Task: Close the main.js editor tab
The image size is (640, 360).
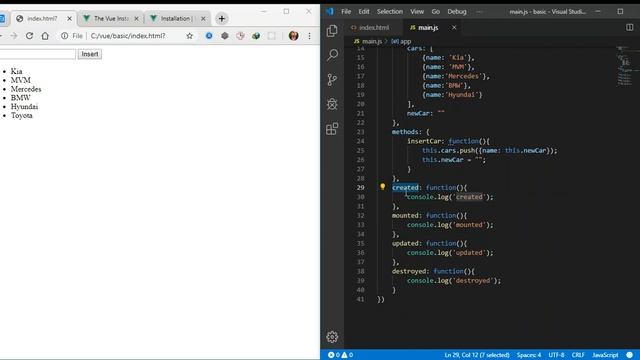Action: 454,27
